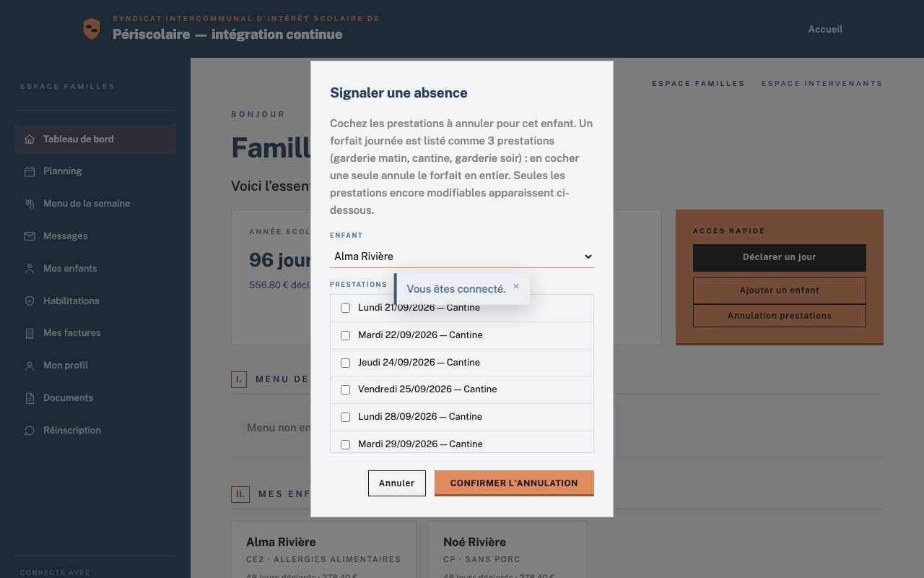Confirm the cancellation with Confirmer l'annulation
The height and width of the screenshot is (578, 924).
coord(514,483)
